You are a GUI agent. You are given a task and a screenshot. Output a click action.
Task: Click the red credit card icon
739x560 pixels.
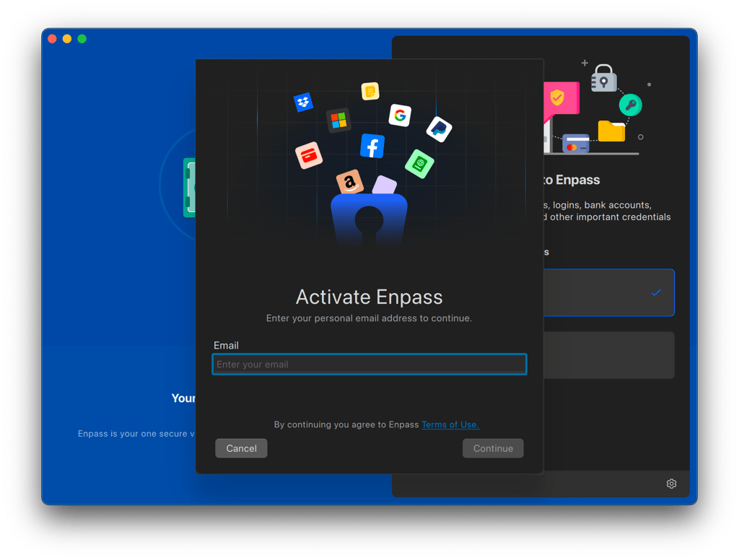pos(309,155)
